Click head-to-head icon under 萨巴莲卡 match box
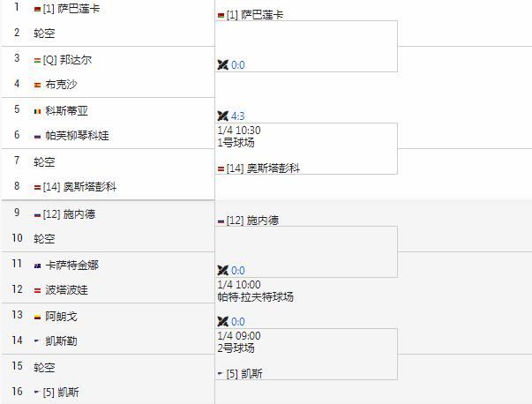532x404 pixels. click(x=222, y=64)
